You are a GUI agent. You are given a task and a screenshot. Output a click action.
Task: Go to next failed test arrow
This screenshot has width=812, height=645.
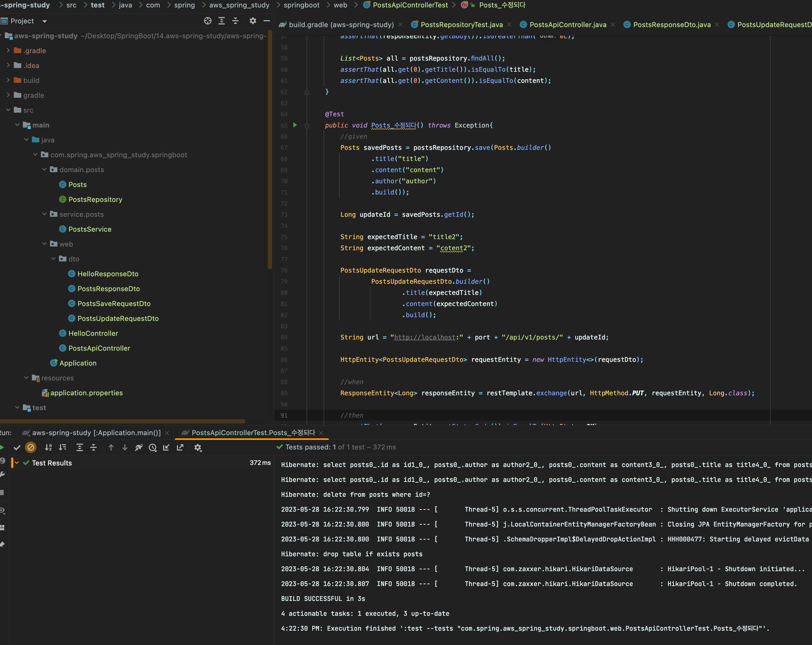(x=125, y=448)
